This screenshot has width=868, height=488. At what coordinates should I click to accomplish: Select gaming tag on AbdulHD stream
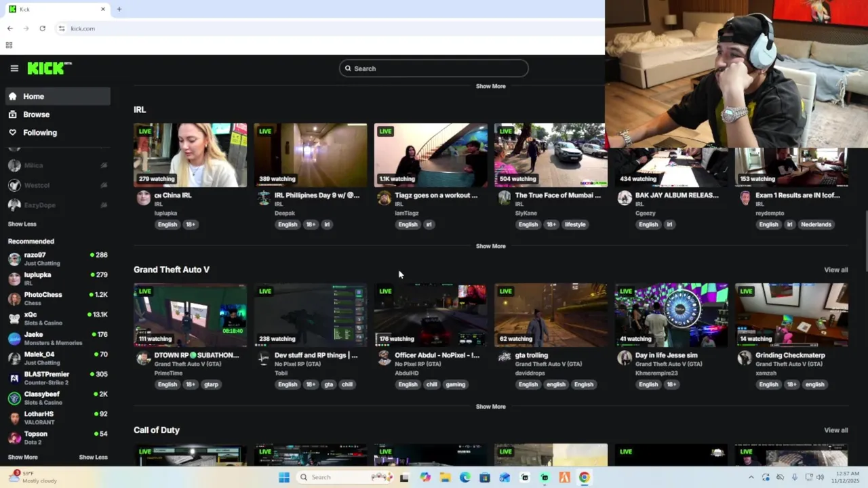(456, 384)
